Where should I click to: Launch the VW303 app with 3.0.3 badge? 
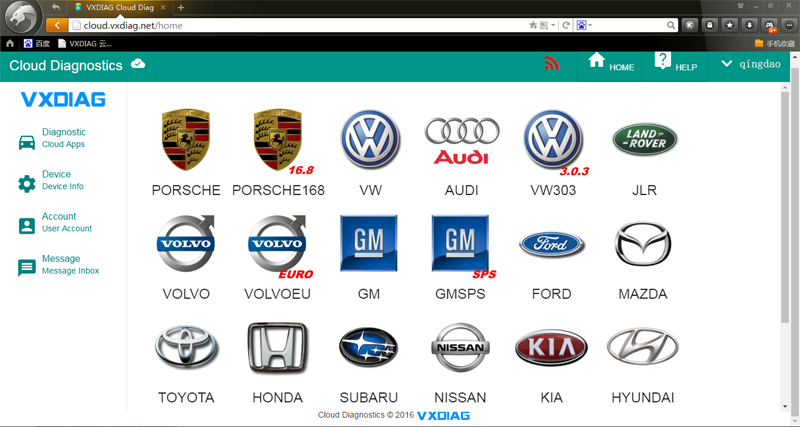(x=553, y=140)
